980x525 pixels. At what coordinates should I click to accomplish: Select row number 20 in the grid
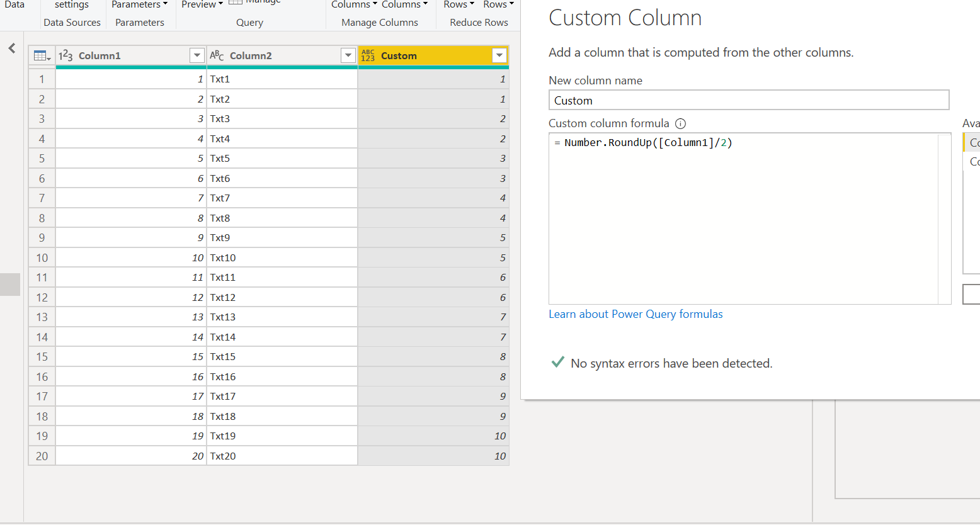pos(42,456)
